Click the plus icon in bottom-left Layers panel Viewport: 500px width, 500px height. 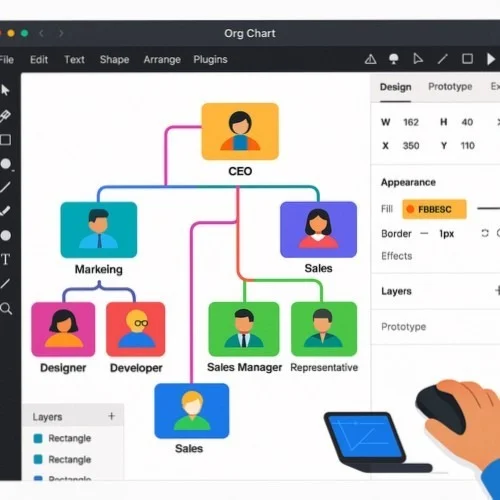(x=112, y=416)
